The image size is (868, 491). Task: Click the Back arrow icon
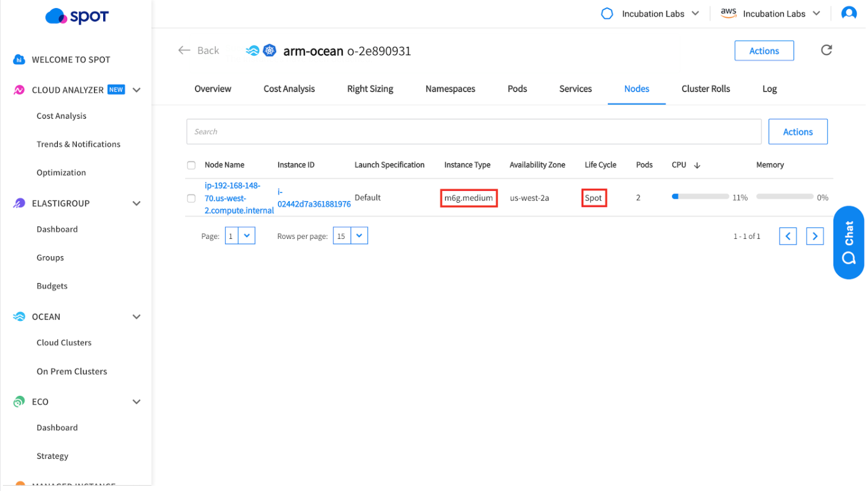pyautogui.click(x=184, y=50)
